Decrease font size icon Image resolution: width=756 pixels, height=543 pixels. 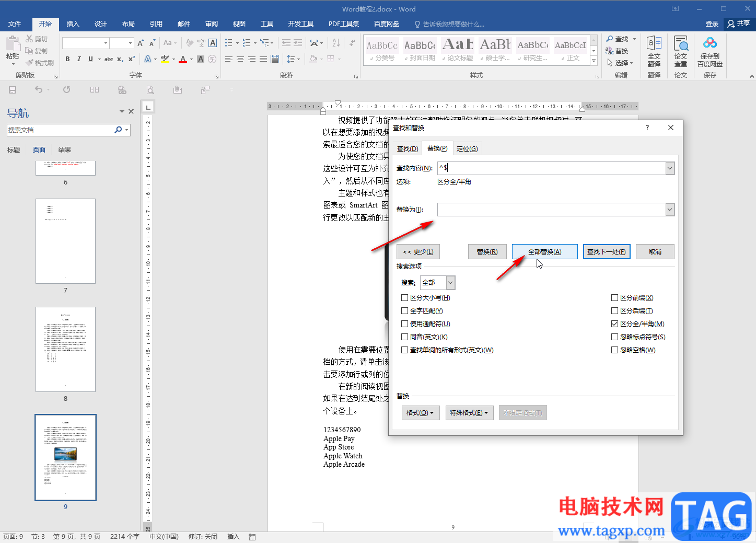152,43
